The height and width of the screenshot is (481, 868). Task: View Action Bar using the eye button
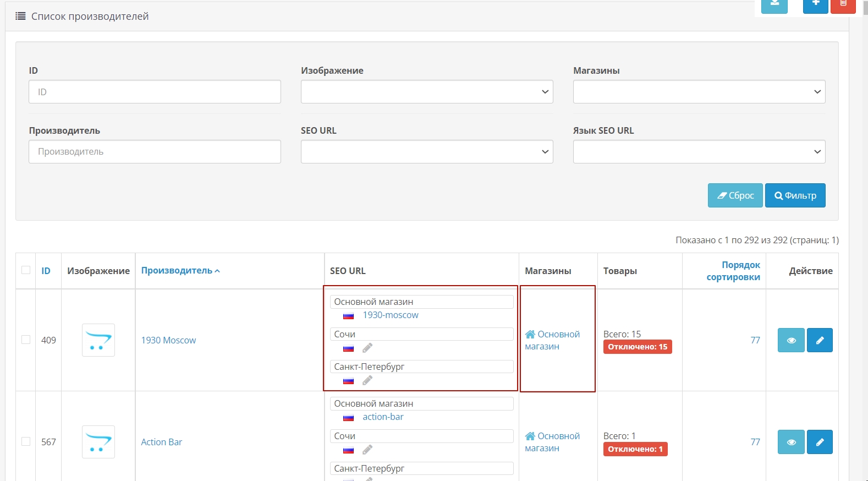(791, 442)
